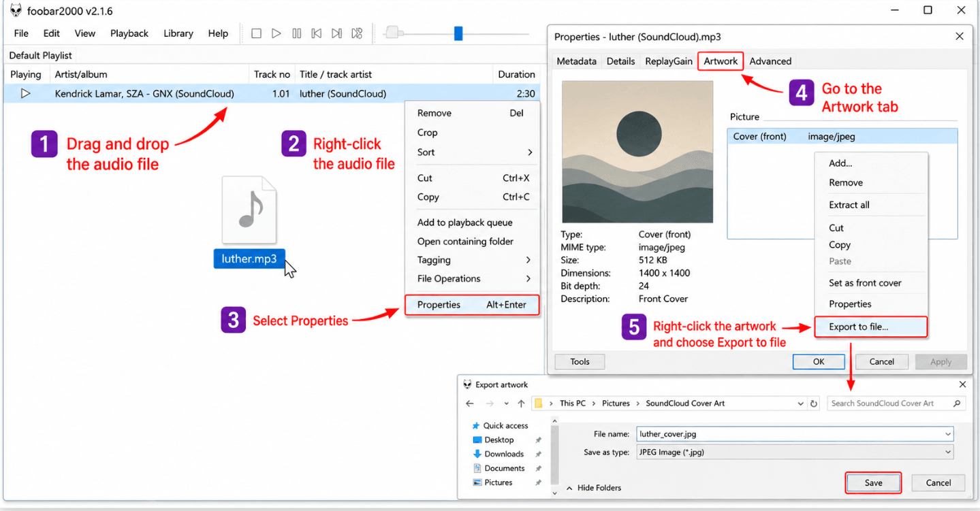The width and height of the screenshot is (980, 511).
Task: Click the Random playback toolbar icon
Action: point(357,33)
